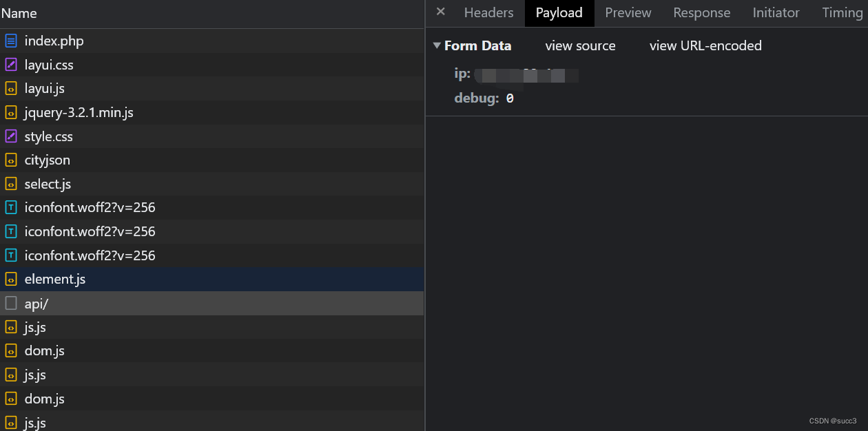Image resolution: width=868 pixels, height=431 pixels.
Task: Click view source link
Action: point(580,46)
